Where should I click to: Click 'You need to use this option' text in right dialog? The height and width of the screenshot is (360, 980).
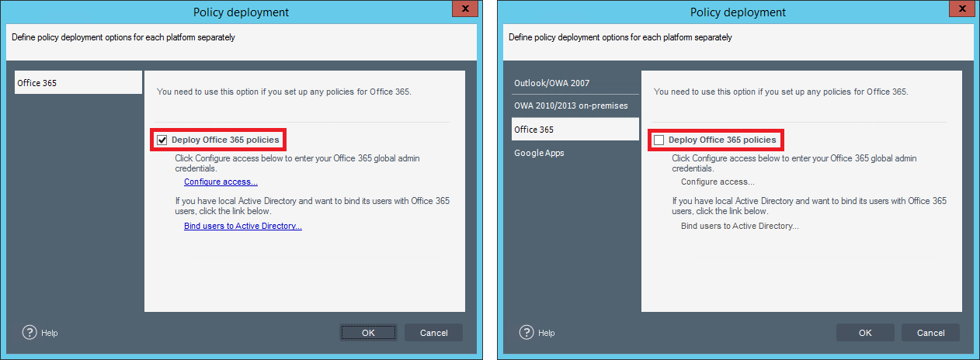(x=781, y=92)
